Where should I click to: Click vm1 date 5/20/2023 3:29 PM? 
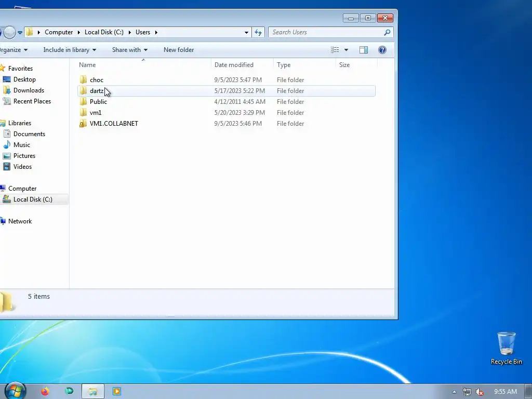(x=239, y=112)
